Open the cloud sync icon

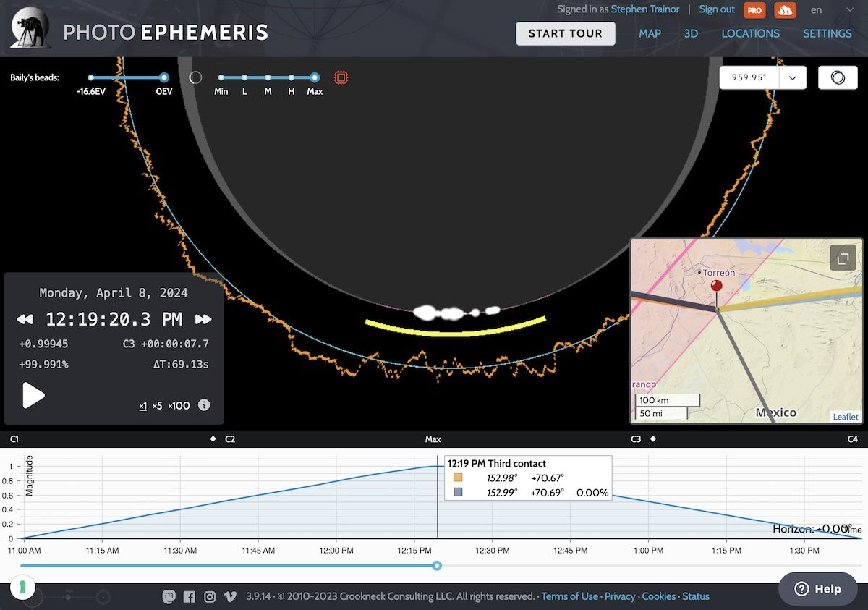tap(785, 10)
